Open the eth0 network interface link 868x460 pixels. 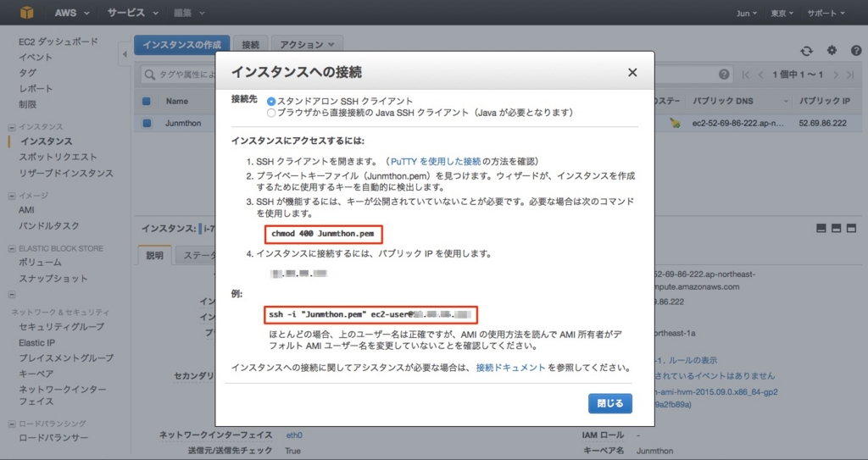coord(294,435)
